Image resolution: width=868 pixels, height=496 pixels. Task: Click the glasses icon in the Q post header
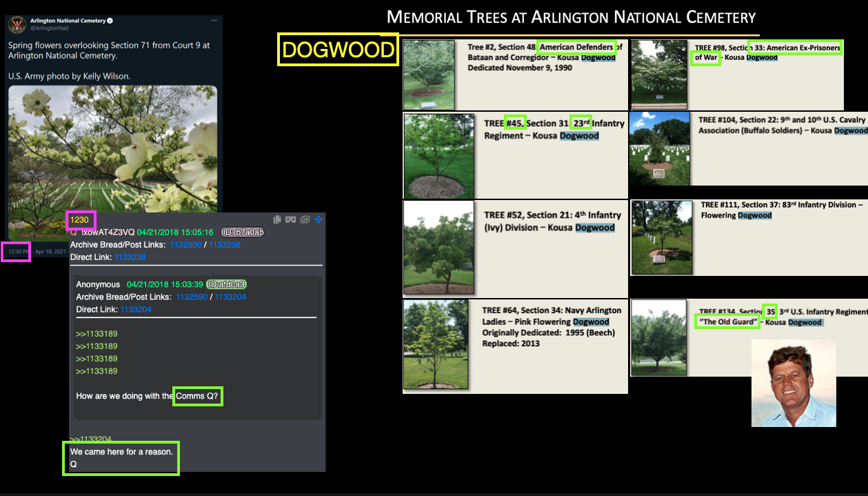click(291, 219)
